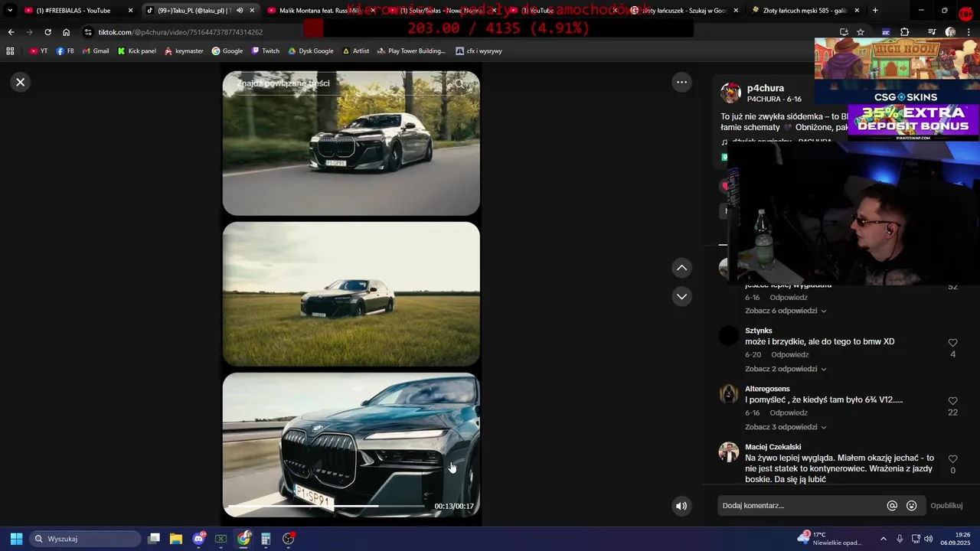
Task: Reload the current page
Action: [47, 32]
